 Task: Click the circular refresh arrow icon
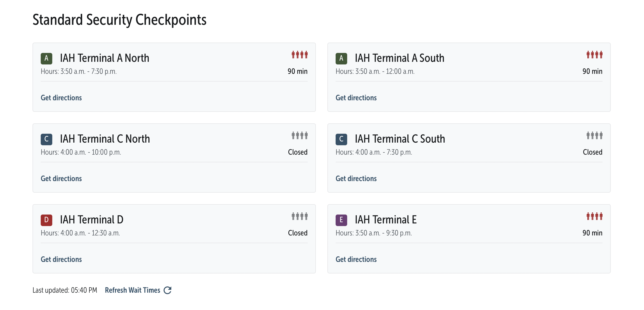pyautogui.click(x=167, y=290)
